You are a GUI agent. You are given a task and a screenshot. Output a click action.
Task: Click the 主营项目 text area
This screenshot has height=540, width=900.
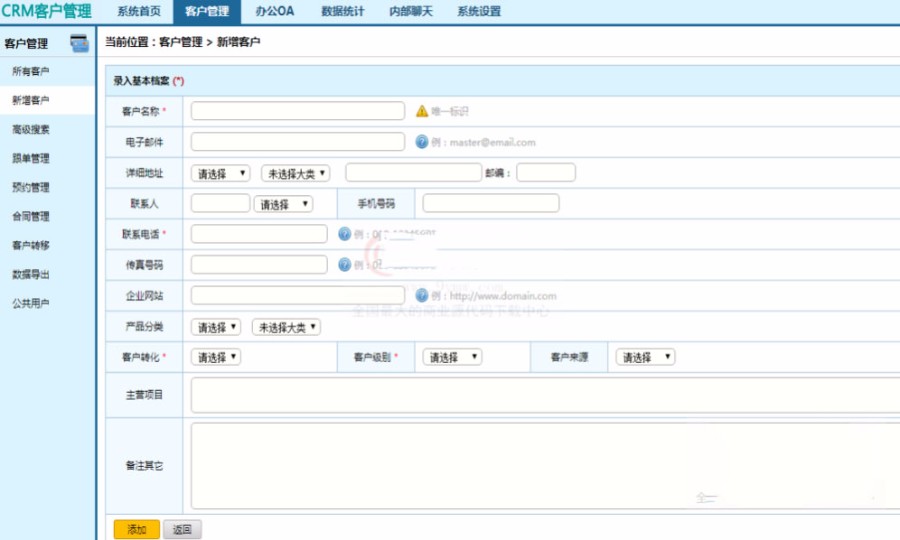pyautogui.click(x=545, y=395)
